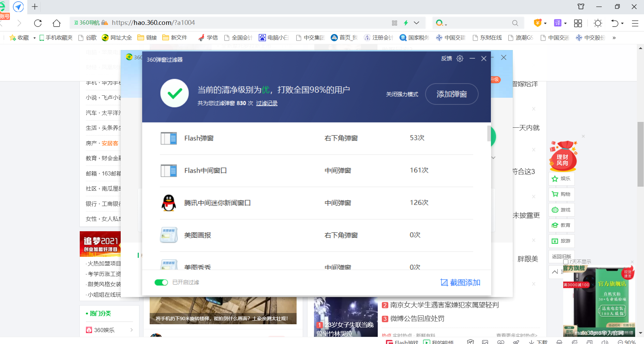
Task: Open 微博公告回应处罚 headline
Action: click(x=417, y=318)
